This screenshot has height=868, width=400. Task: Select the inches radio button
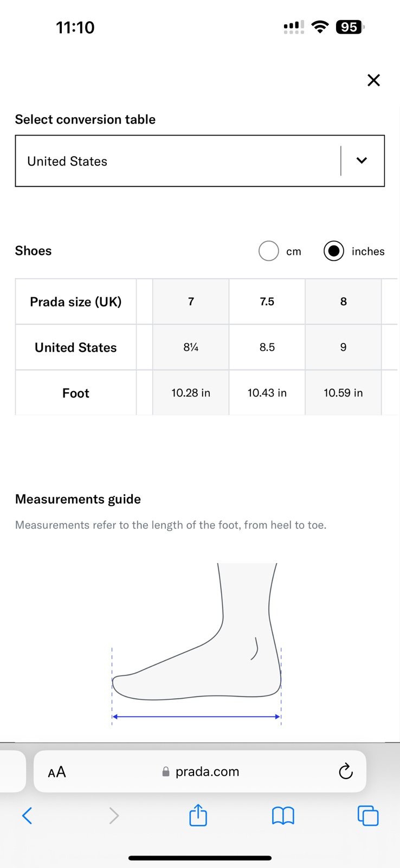click(334, 251)
